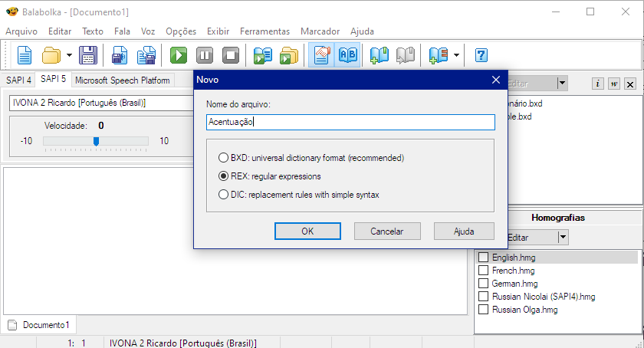Expand the IVONA 2 Ricardo voice selector
Viewport: 644px width, 348px height.
(x=100, y=103)
